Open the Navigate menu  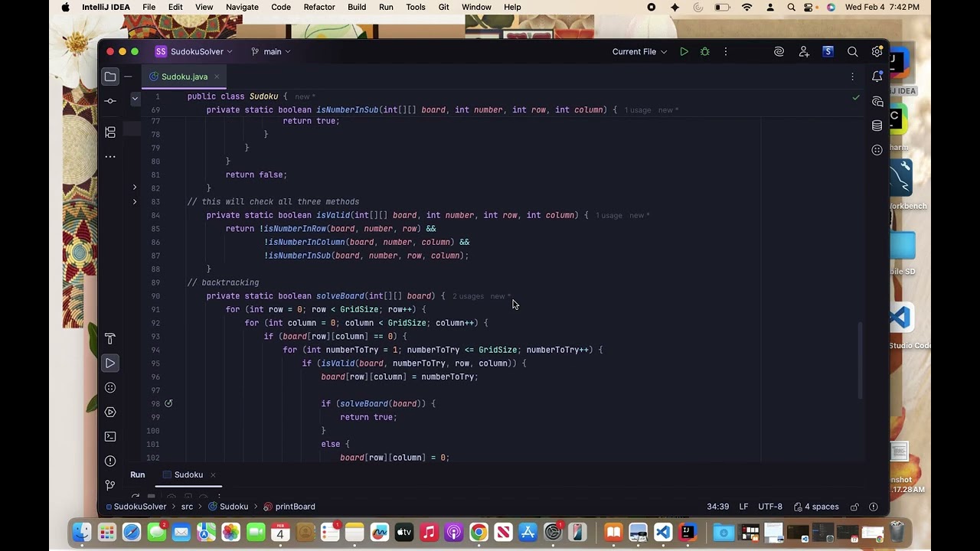point(242,7)
